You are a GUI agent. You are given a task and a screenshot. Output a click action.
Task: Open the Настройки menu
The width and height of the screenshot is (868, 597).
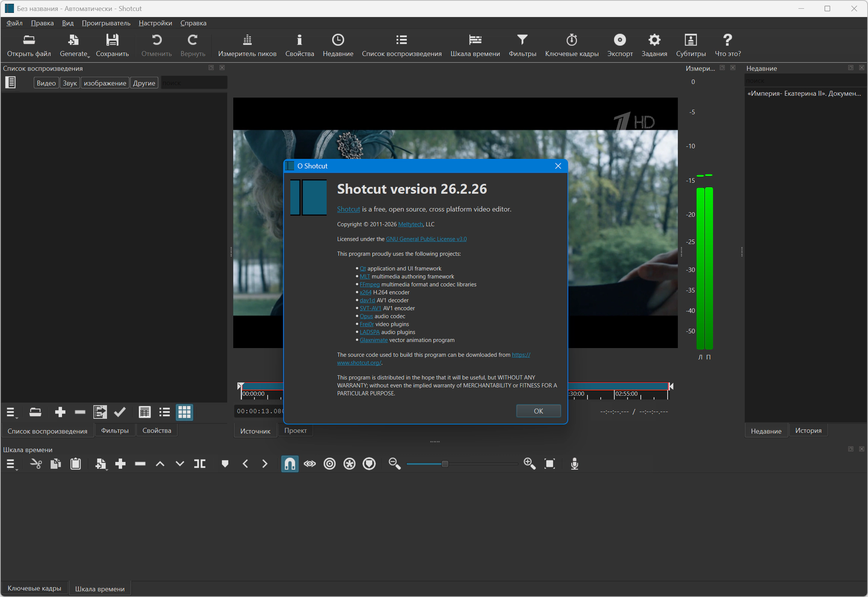[155, 23]
